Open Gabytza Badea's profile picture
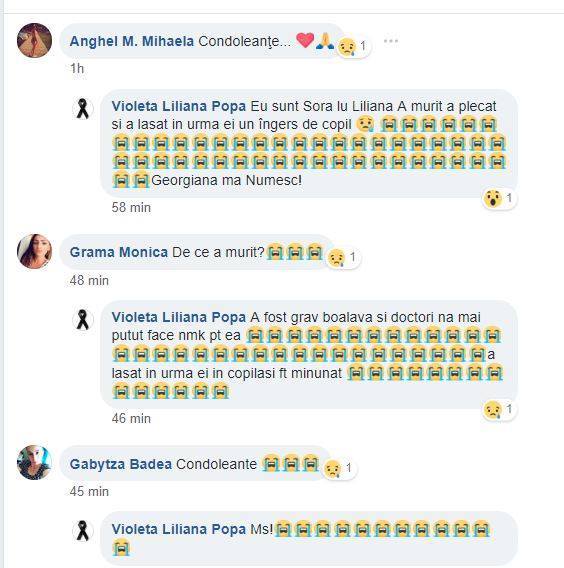 [34, 463]
